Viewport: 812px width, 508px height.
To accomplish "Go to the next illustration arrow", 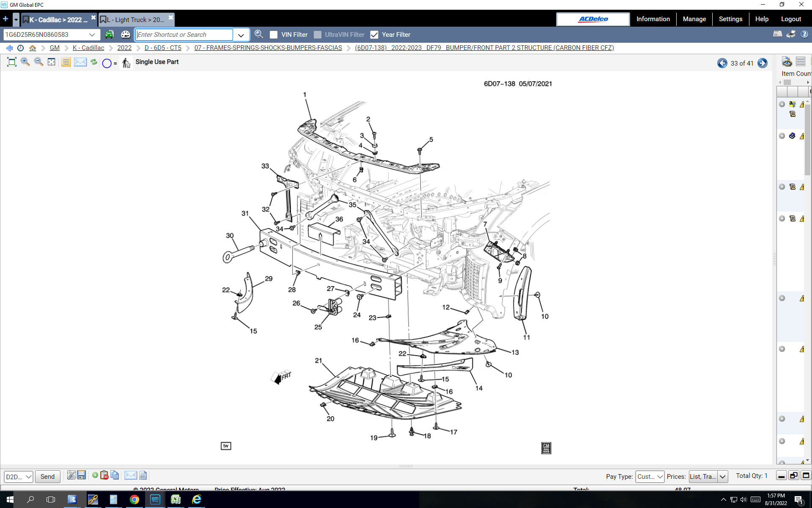I will pos(762,63).
